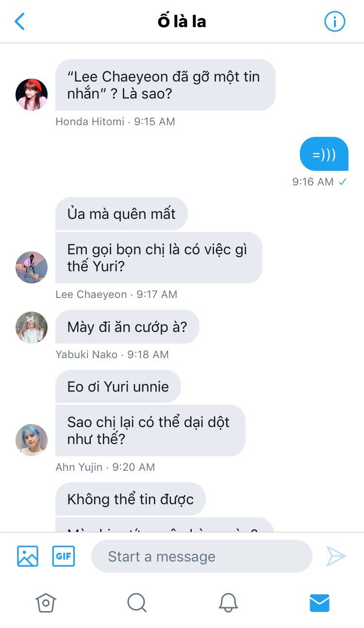The image size is (364, 628).
Task: Tap the "Không thể tin được" message
Action: (x=131, y=499)
